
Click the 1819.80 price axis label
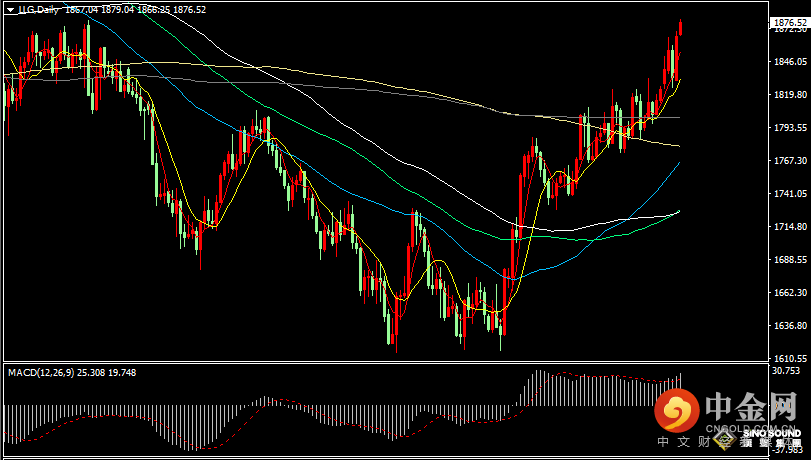[x=790, y=95]
